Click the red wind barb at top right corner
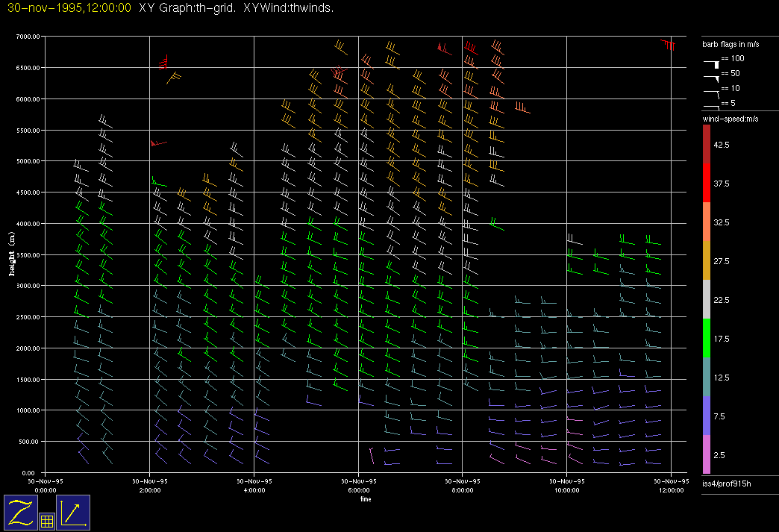The height and width of the screenshot is (532, 779). (x=669, y=46)
